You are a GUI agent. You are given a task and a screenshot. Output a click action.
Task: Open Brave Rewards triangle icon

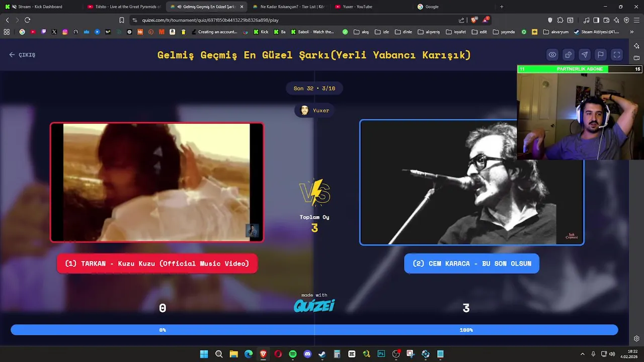coord(486,20)
